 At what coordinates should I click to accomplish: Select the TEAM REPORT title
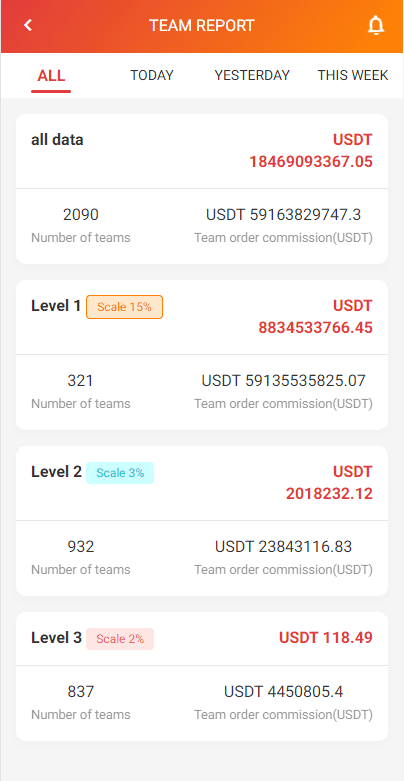pyautogui.click(x=202, y=25)
